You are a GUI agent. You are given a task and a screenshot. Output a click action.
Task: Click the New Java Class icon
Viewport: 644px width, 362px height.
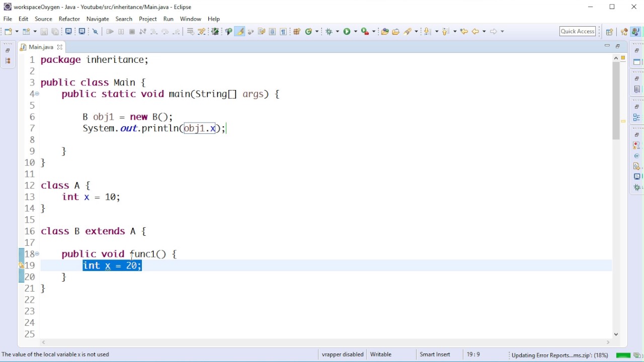click(308, 31)
